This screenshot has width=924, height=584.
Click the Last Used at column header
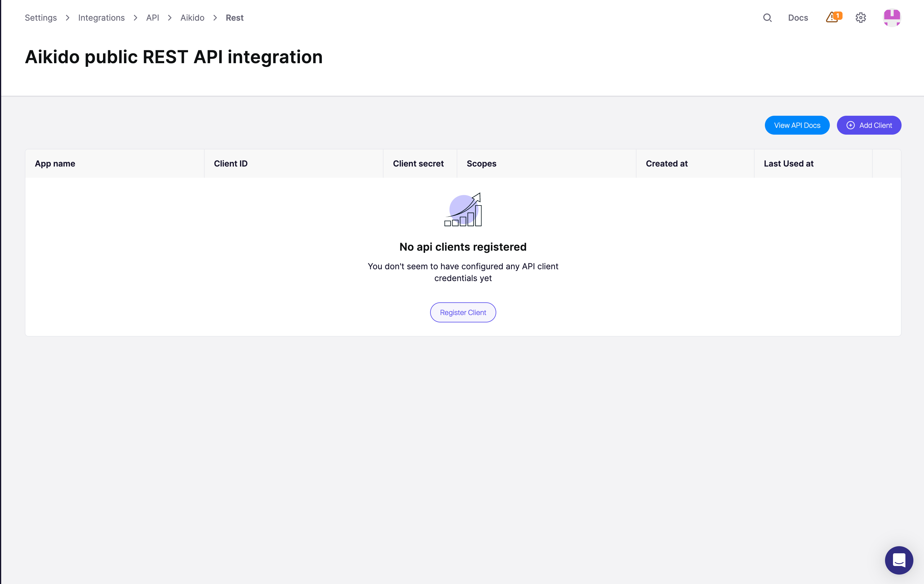point(788,164)
